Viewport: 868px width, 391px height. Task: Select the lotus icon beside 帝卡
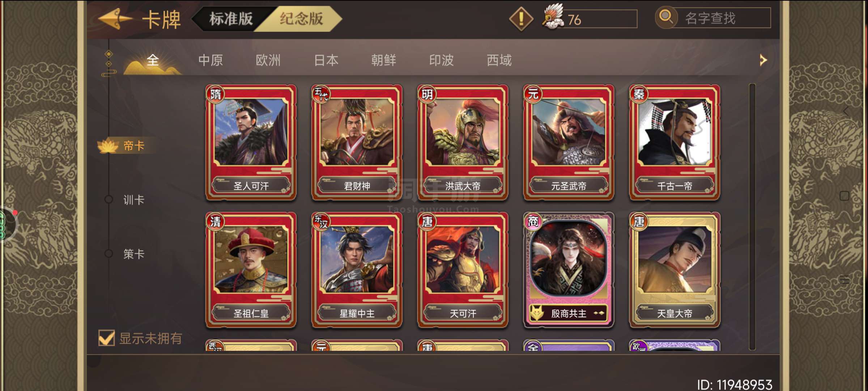pos(108,146)
